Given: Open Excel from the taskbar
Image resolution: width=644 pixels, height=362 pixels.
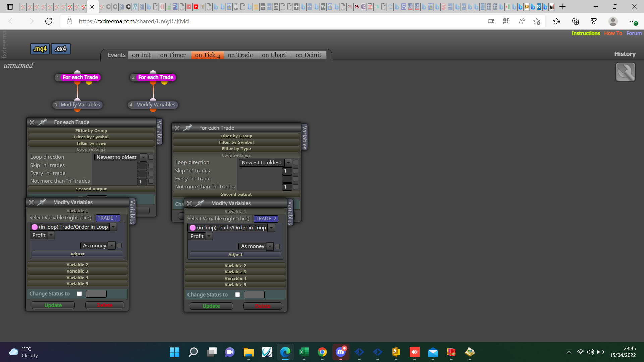Looking at the screenshot, I should (x=304, y=352).
